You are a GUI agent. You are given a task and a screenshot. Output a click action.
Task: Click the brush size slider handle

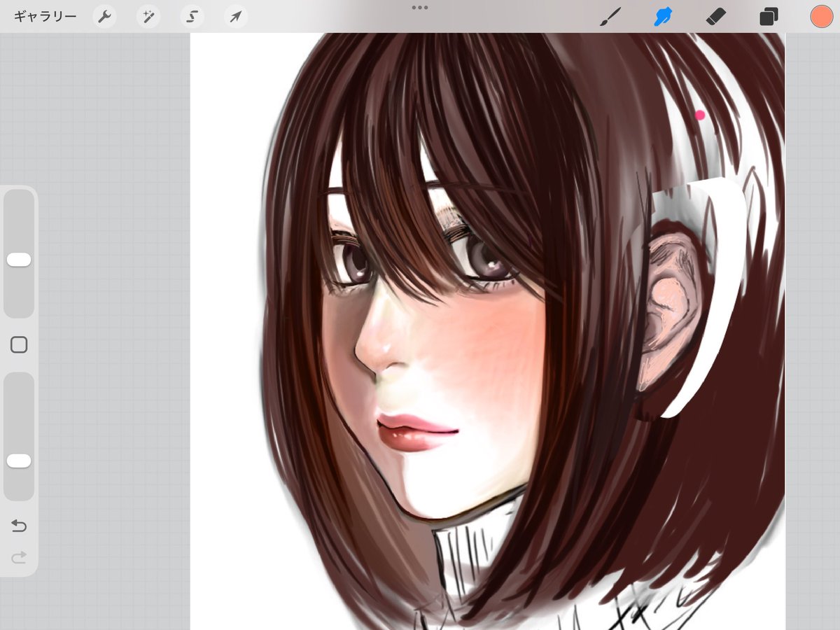tap(19, 260)
